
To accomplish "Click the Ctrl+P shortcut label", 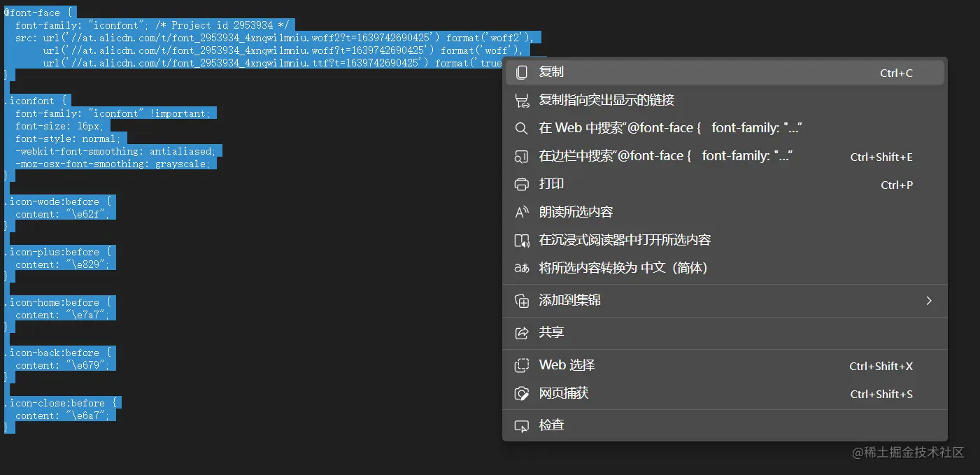I will [897, 185].
